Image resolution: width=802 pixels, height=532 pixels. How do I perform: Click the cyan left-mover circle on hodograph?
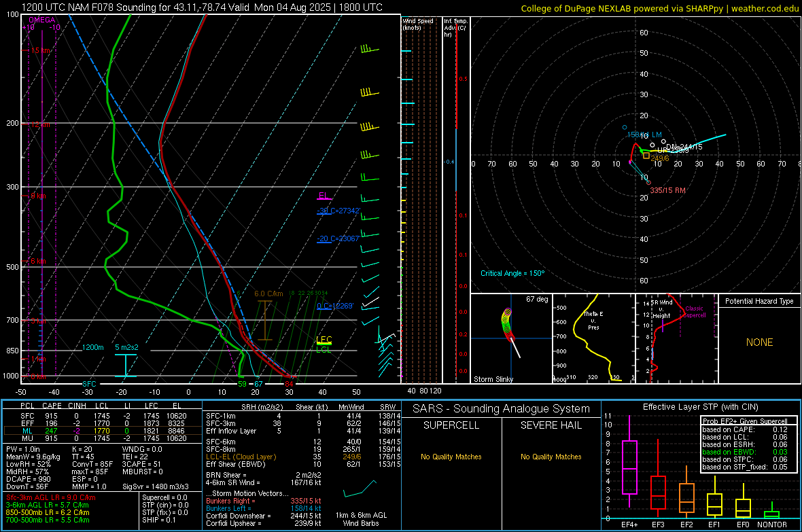(625, 127)
